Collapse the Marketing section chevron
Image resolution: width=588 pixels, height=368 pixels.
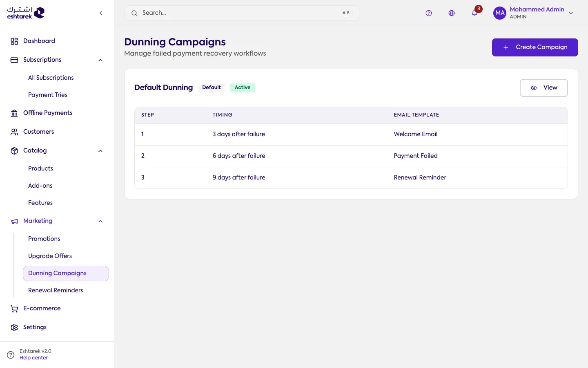[x=100, y=221]
